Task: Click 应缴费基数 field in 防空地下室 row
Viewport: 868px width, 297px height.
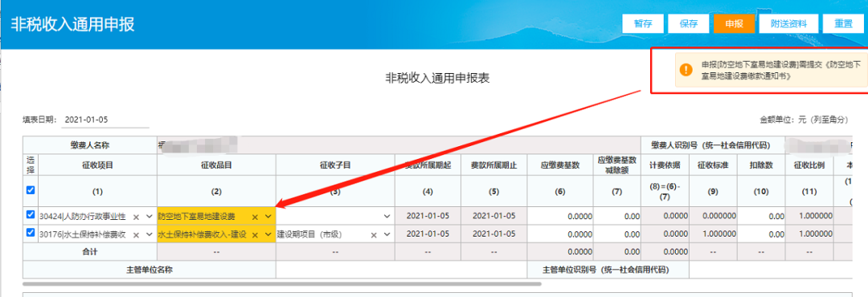Action: pyautogui.click(x=560, y=216)
